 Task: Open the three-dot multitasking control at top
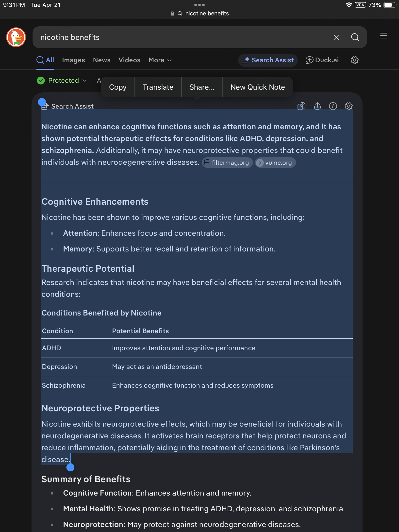[199, 5]
